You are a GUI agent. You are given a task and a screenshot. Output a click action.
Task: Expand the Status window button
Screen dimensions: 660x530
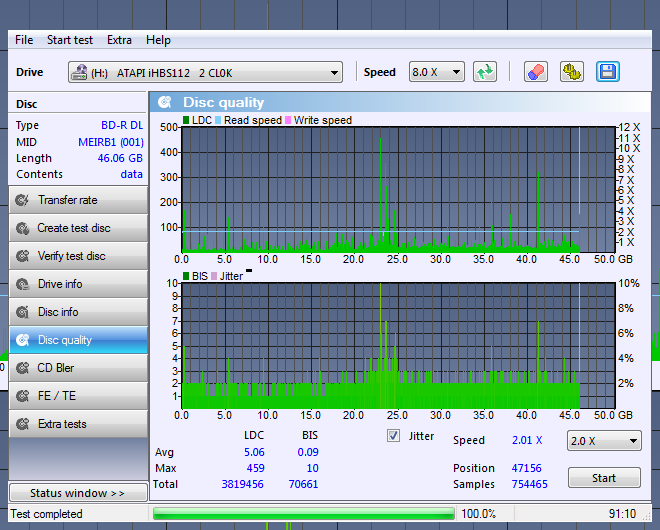78,493
